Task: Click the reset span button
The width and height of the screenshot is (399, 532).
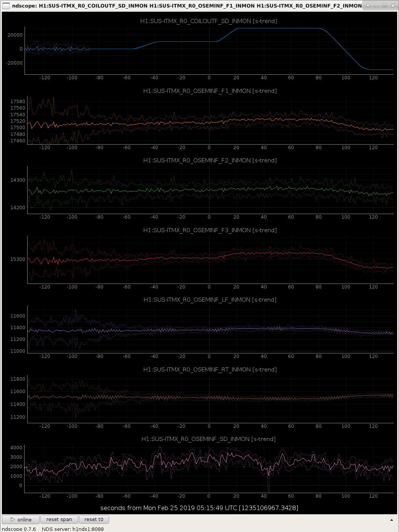Action: (x=59, y=520)
